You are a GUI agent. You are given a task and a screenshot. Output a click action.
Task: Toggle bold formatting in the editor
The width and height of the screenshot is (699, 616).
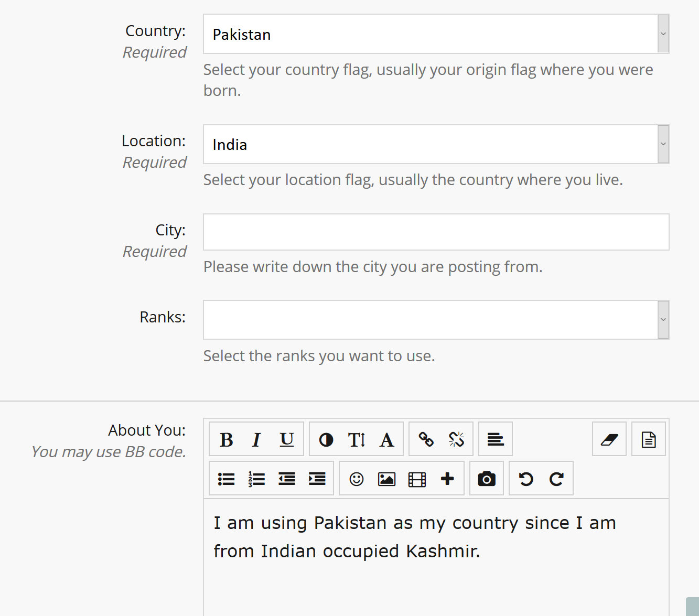pos(227,439)
